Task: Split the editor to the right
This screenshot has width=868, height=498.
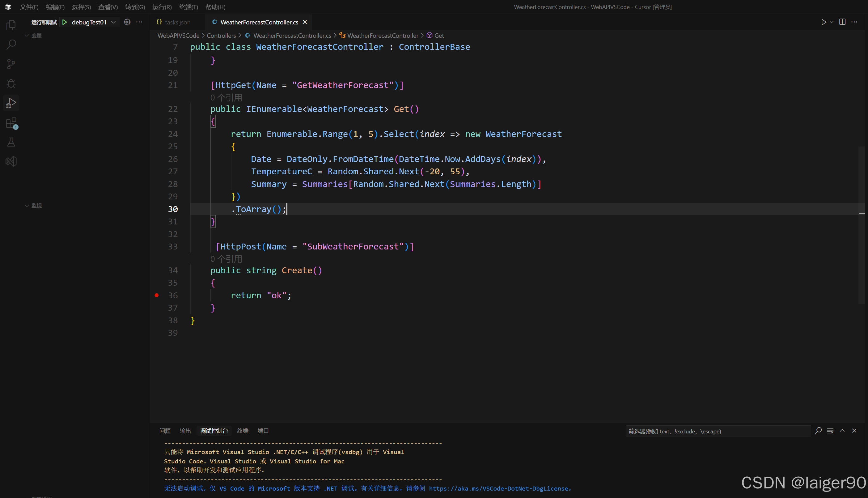Action: [842, 22]
